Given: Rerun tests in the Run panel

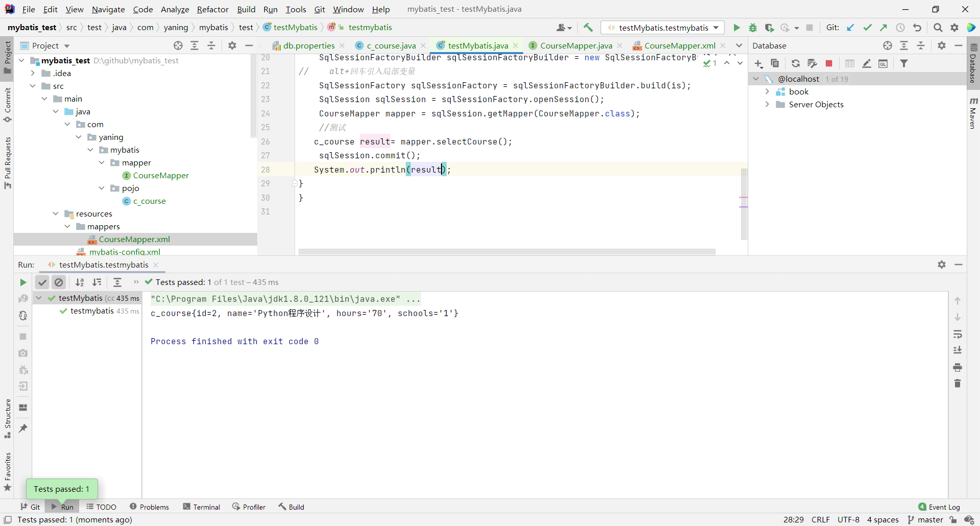Looking at the screenshot, I should point(23,282).
